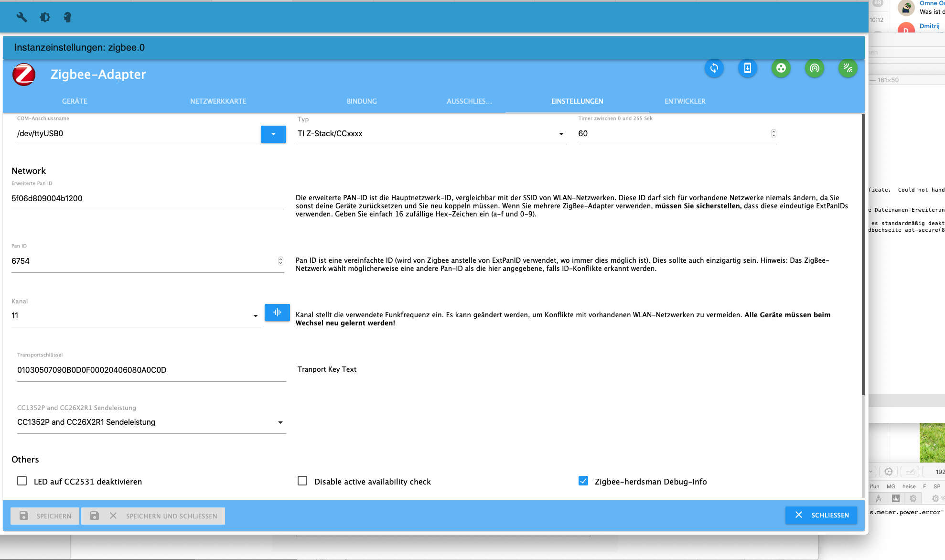Image resolution: width=945 pixels, height=560 pixels.
Task: Open the Kanal dropdown showing 11
Action: [x=136, y=316]
